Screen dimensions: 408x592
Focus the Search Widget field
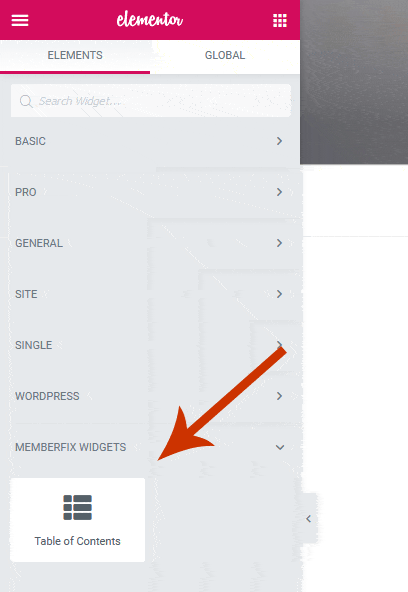(151, 101)
